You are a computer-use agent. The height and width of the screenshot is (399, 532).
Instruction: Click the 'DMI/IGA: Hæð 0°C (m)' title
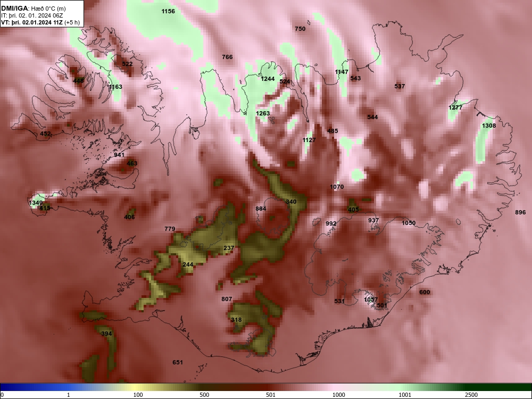(x=33, y=9)
